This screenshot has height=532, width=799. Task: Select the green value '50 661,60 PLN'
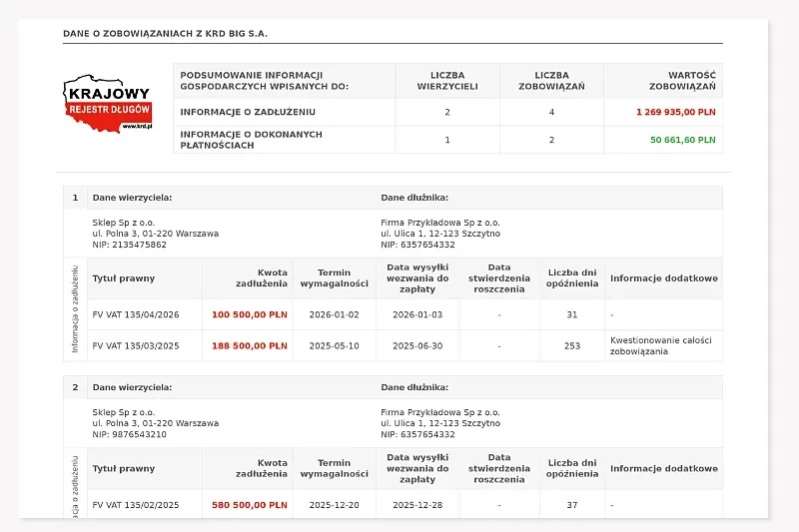683,140
